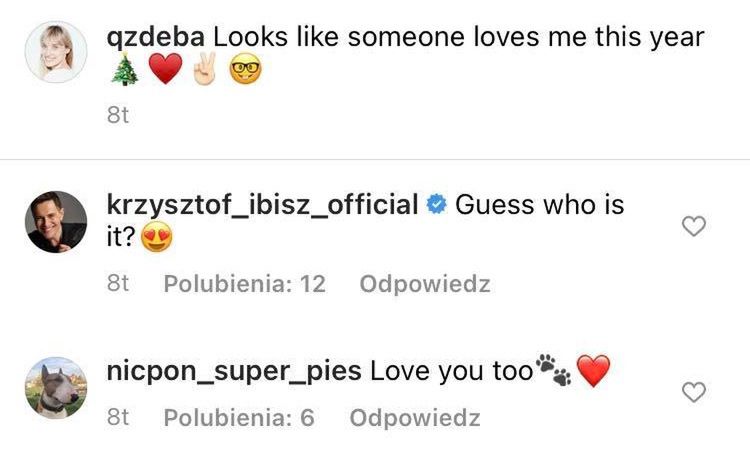View likes list 'Polubienia: 6'
The width and height of the screenshot is (750, 466).
click(238, 417)
